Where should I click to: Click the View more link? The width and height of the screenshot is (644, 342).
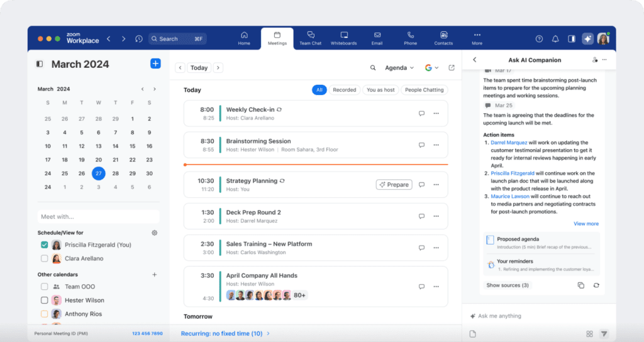coord(586,224)
